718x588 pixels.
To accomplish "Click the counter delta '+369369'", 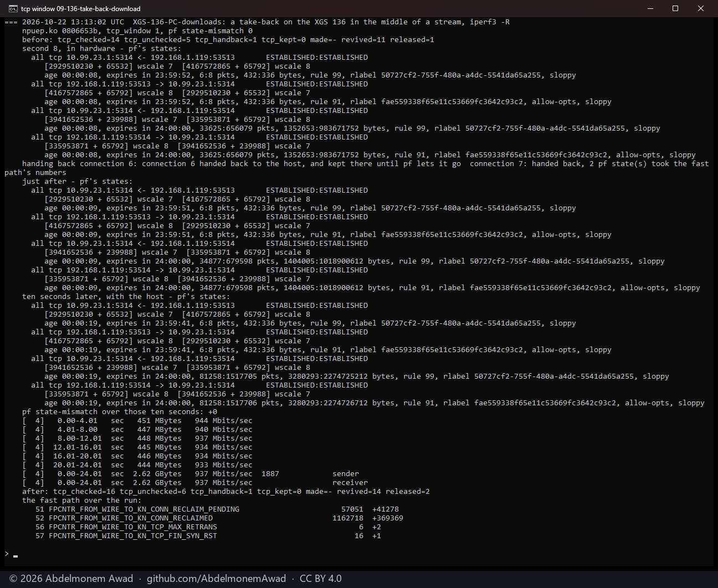I will (388, 518).
